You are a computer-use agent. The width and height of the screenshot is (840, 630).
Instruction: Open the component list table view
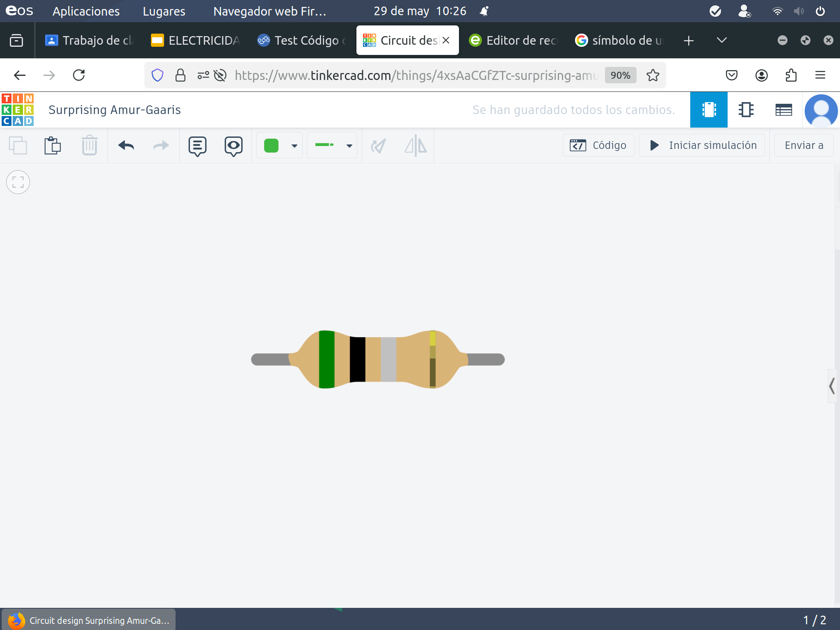783,110
